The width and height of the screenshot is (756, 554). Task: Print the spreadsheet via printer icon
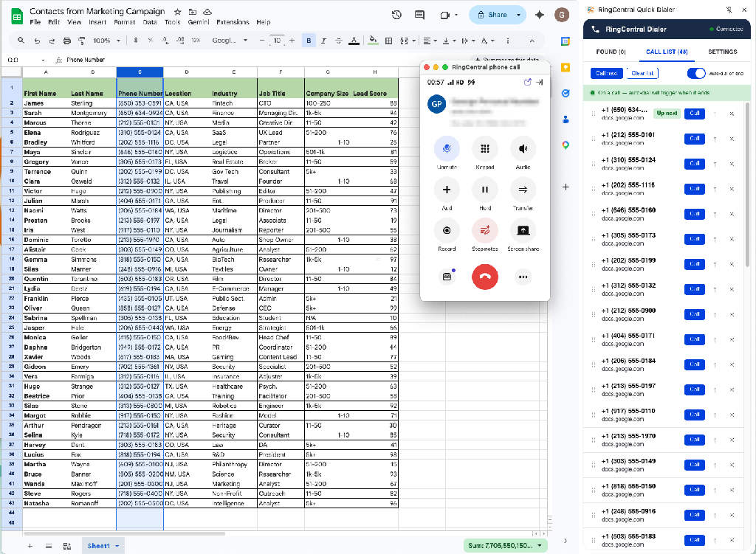coord(67,41)
